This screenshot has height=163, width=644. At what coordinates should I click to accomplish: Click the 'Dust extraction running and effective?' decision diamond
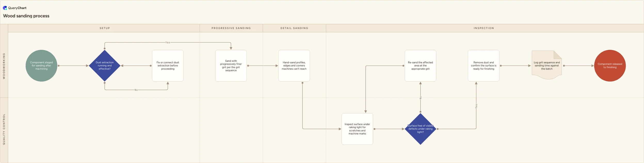coord(104,66)
